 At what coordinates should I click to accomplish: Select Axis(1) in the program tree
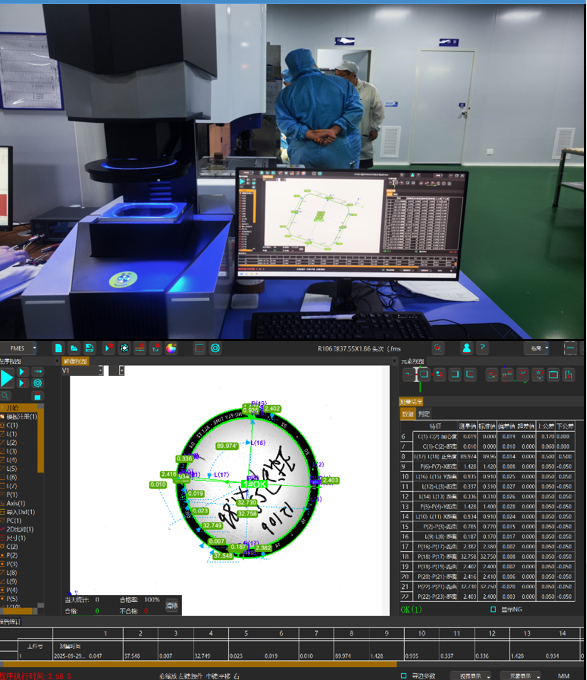(16, 503)
